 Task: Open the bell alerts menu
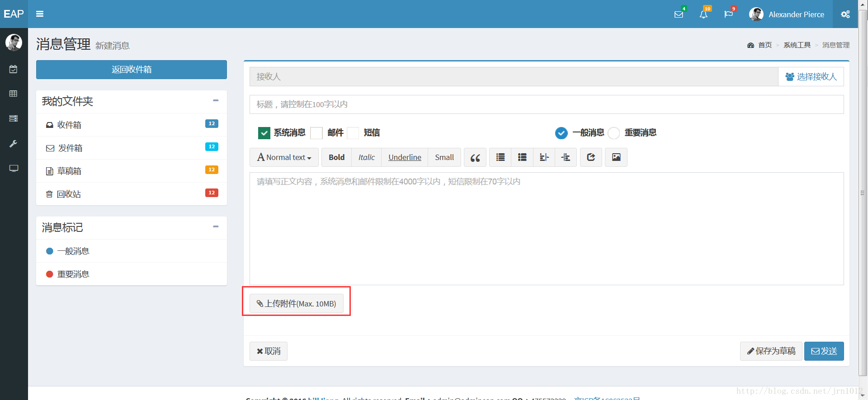click(x=704, y=14)
